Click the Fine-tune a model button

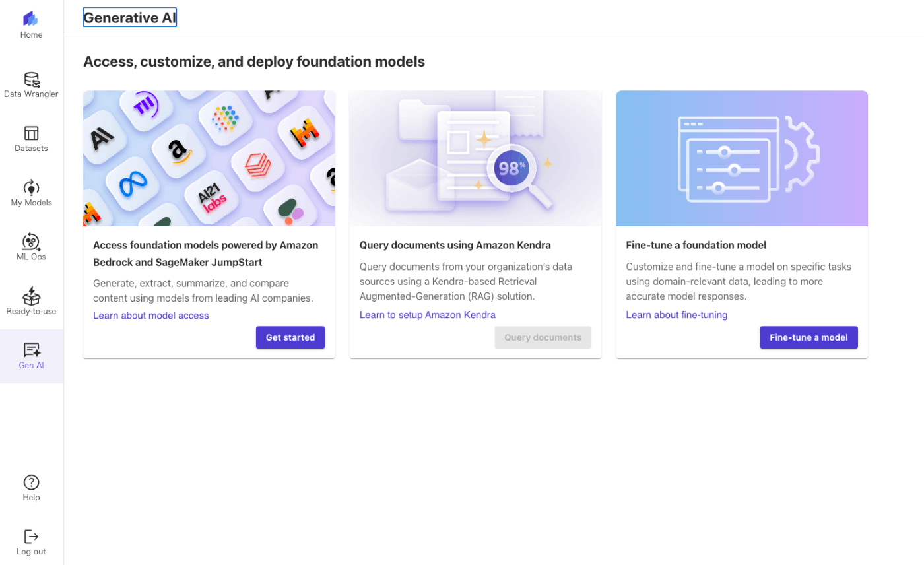tap(808, 337)
